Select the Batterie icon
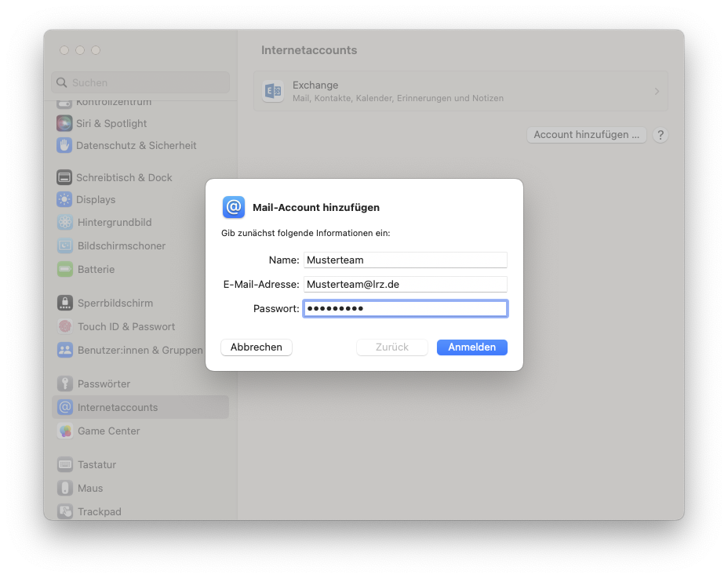This screenshot has width=728, height=578. [x=64, y=267]
